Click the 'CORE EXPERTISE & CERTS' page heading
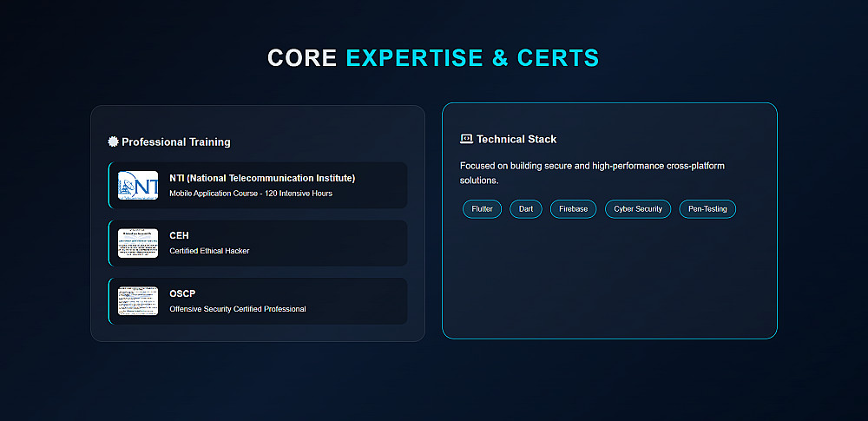The width and height of the screenshot is (868, 421). [x=433, y=57]
